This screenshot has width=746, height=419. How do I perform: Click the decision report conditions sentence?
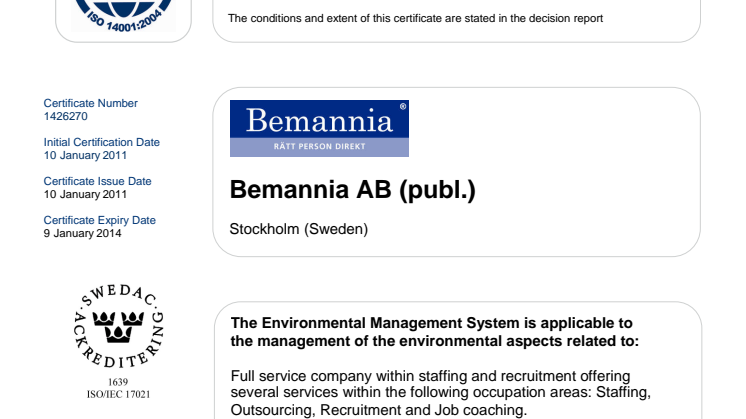415,17
